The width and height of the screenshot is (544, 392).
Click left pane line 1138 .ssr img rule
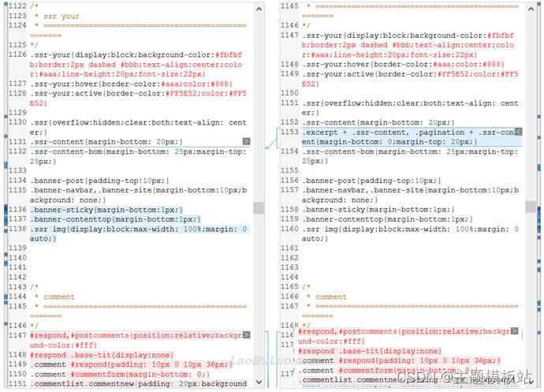(139, 233)
